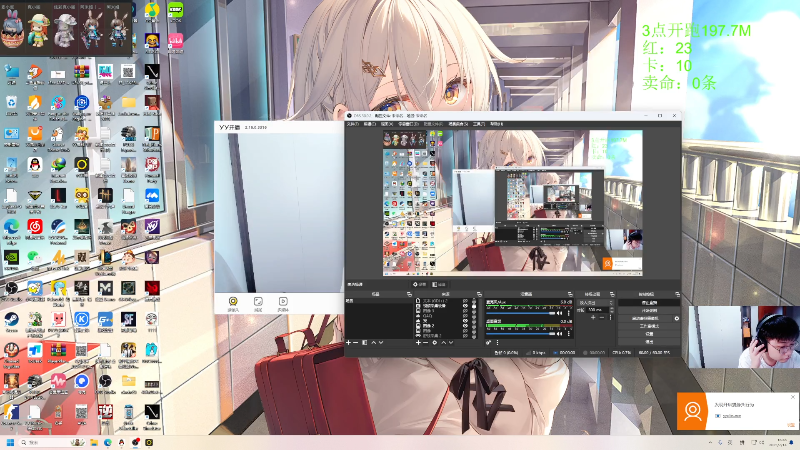Open the File menu in OBS
Image resolution: width=800 pixels, height=450 pixels.
click(353, 124)
